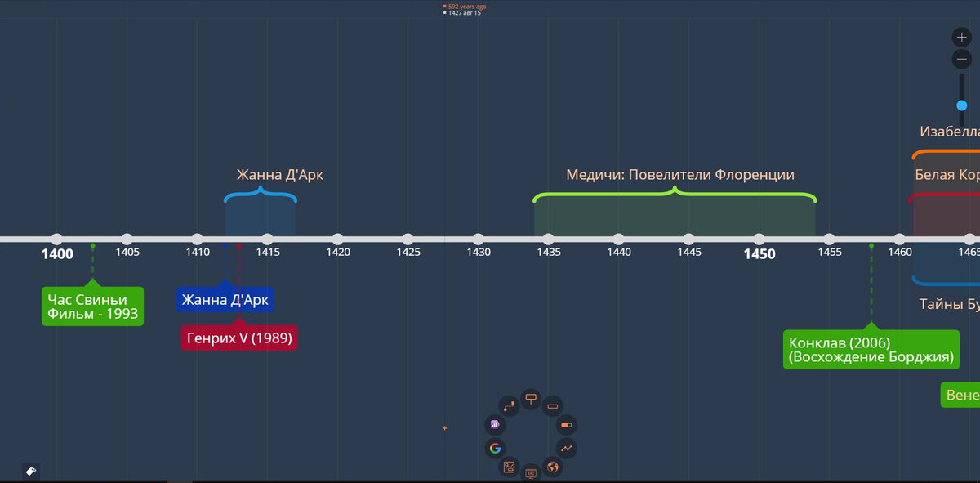
Task: Select the period bar icon in radial menu
Action: pos(553,406)
